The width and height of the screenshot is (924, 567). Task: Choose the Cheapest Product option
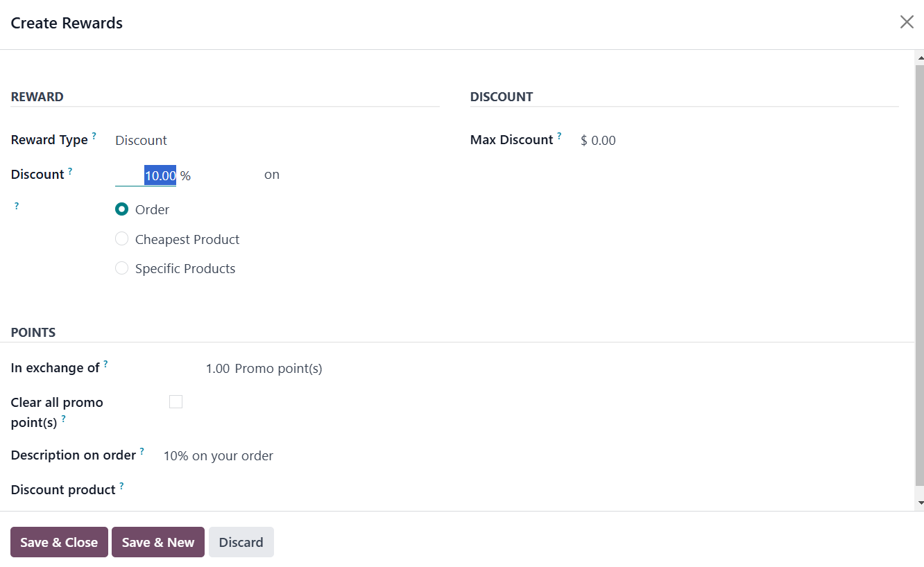click(122, 239)
